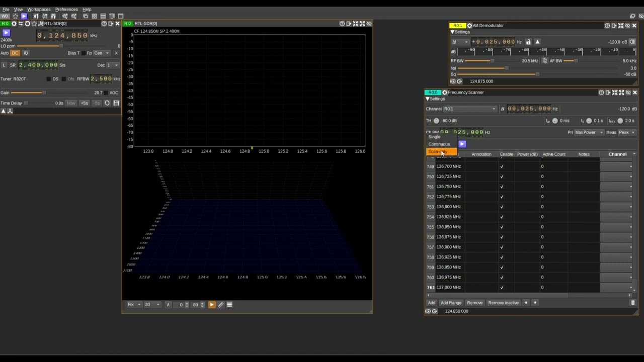Toggle the IQ auto correction button

click(26, 53)
